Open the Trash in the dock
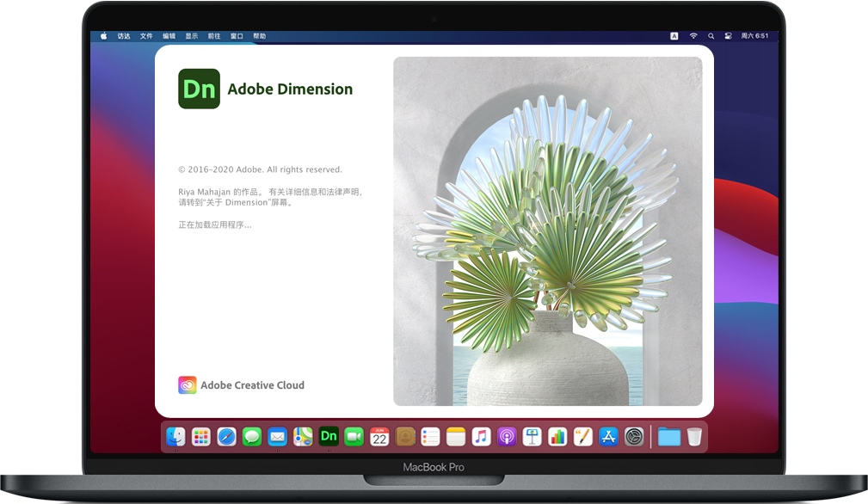Image resolution: width=868 pixels, height=504 pixels. click(x=694, y=437)
